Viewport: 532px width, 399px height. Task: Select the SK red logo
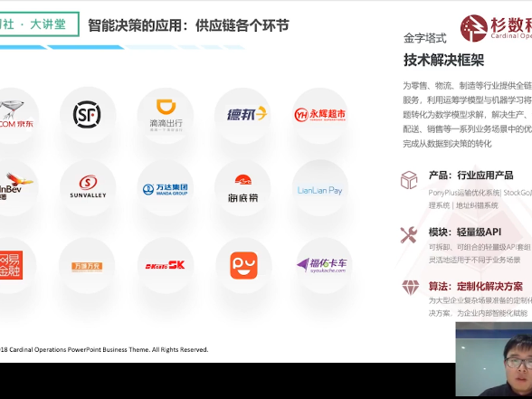pyautogui.click(x=166, y=265)
